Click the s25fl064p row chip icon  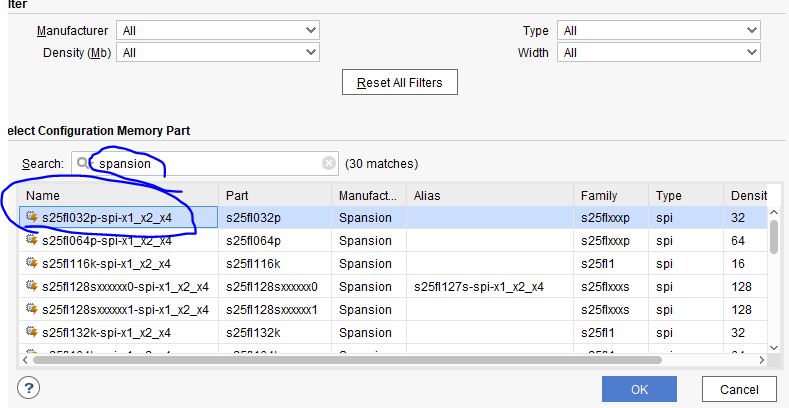(33, 240)
